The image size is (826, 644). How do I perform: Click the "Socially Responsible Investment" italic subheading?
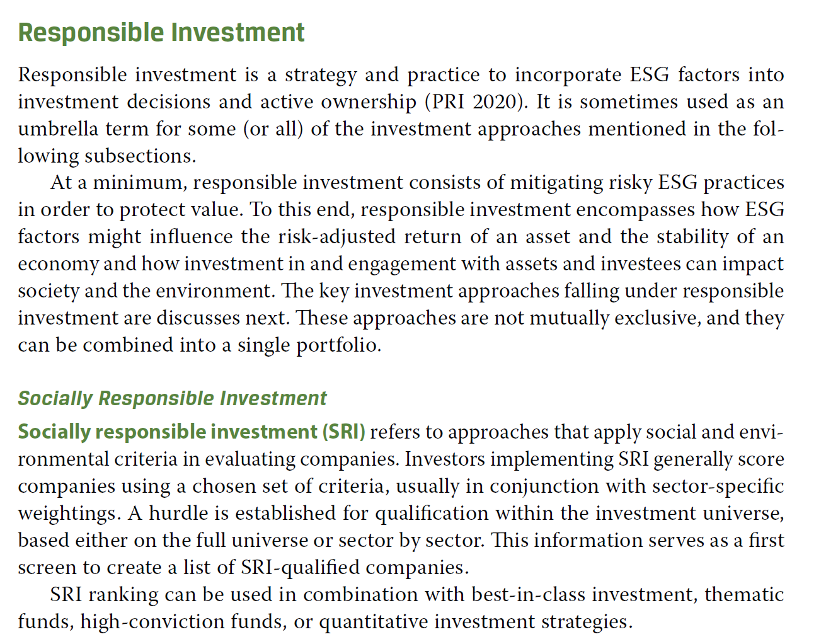172,398
